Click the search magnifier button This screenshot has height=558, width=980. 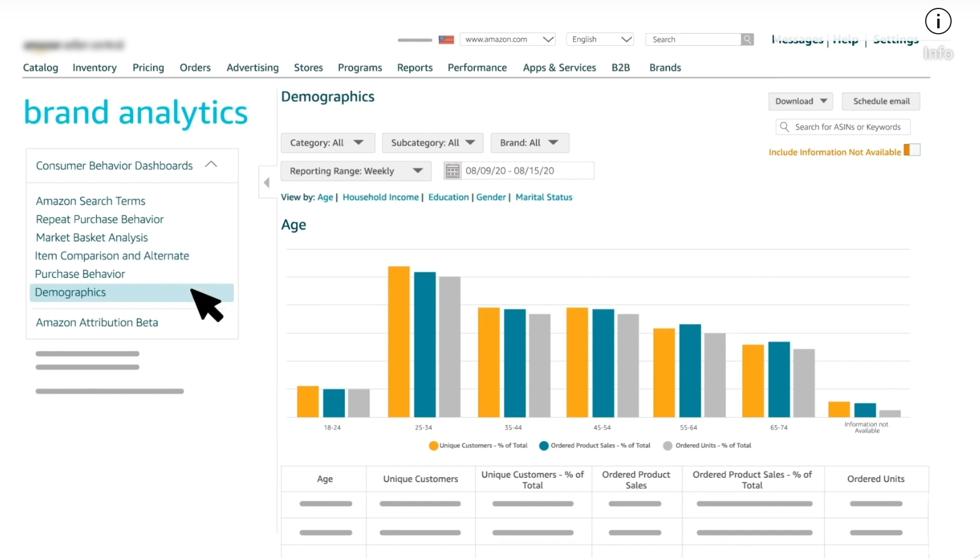pyautogui.click(x=747, y=39)
